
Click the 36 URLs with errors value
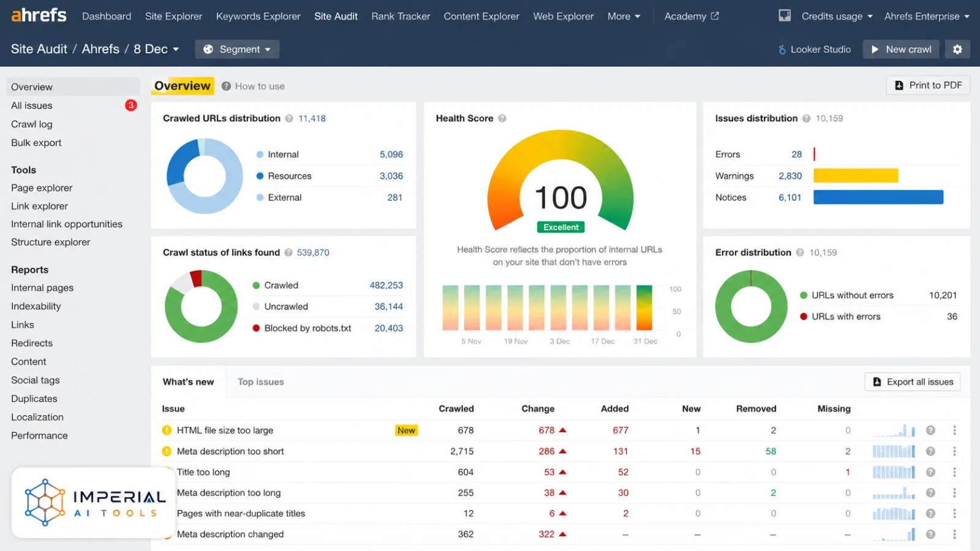coord(952,317)
